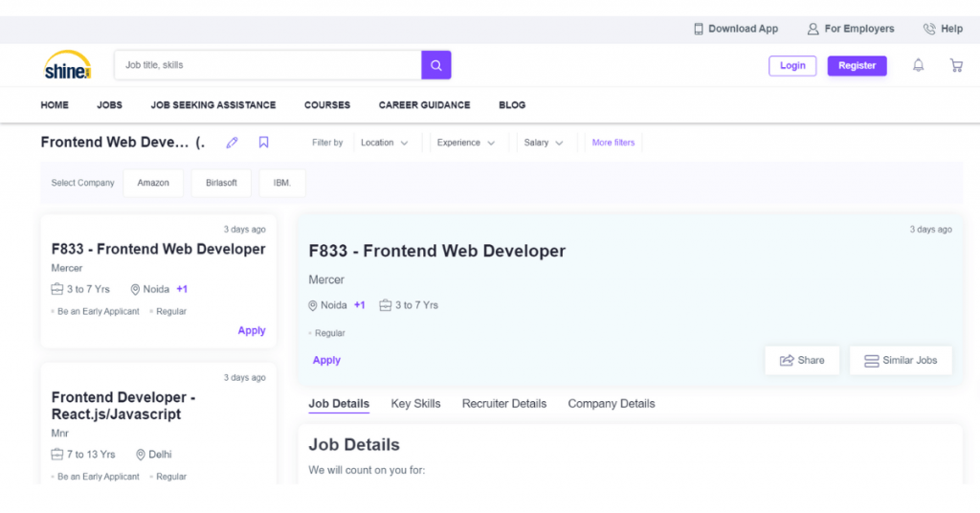The width and height of the screenshot is (980, 513).
Task: Click the Shine logo
Action: 68,65
